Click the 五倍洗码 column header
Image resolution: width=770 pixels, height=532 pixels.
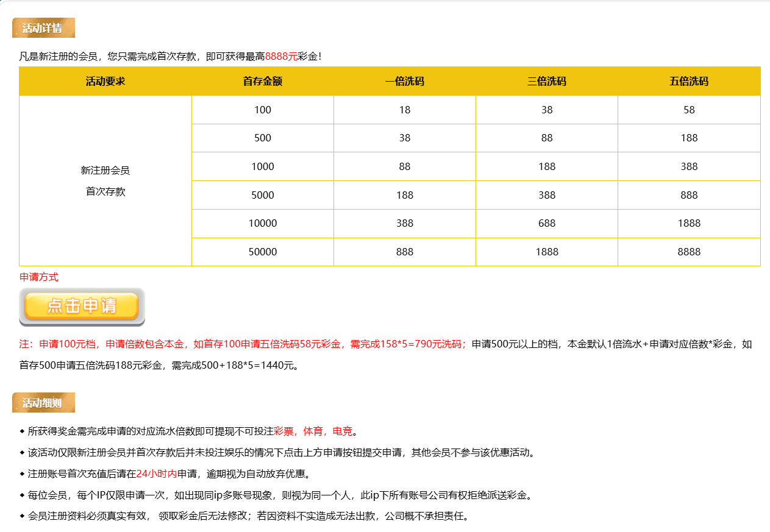pyautogui.click(x=689, y=81)
